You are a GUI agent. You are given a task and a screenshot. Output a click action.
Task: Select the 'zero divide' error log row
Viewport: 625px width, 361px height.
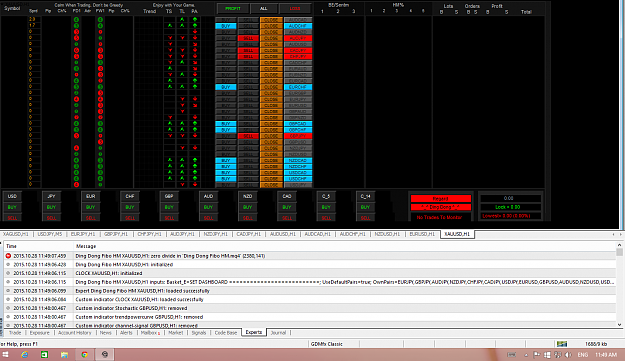click(x=310, y=256)
